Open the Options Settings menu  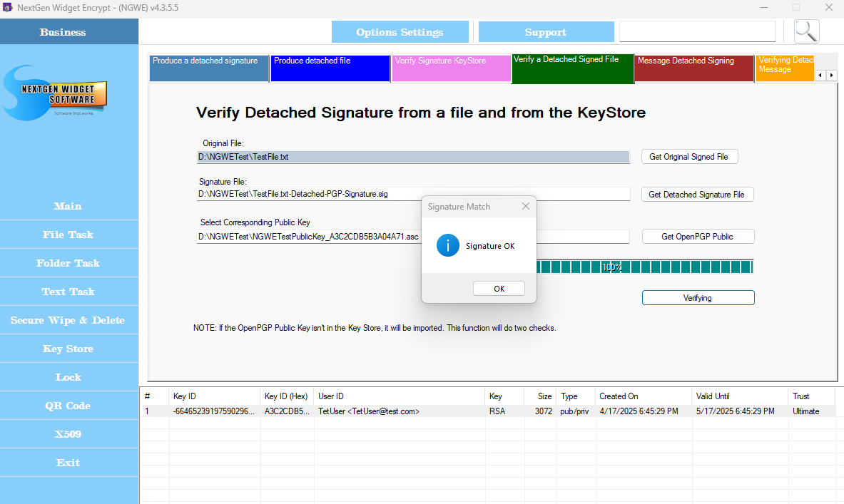pos(400,32)
